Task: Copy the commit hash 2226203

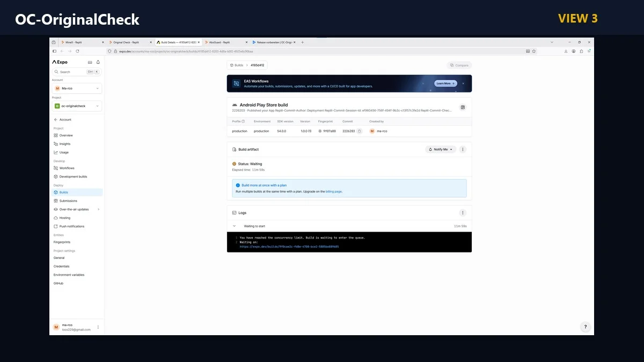Action: (359, 131)
